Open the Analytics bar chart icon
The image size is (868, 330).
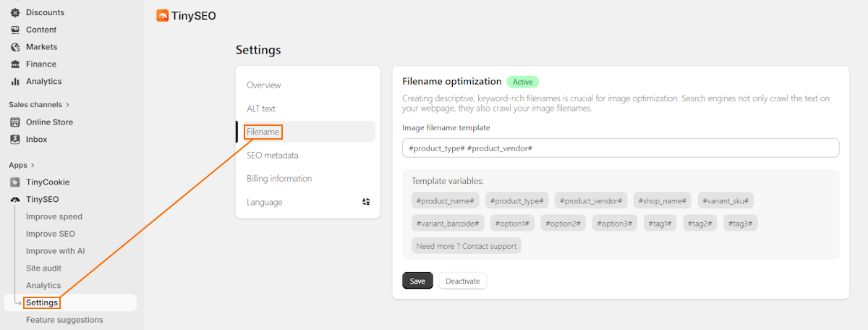[x=15, y=82]
